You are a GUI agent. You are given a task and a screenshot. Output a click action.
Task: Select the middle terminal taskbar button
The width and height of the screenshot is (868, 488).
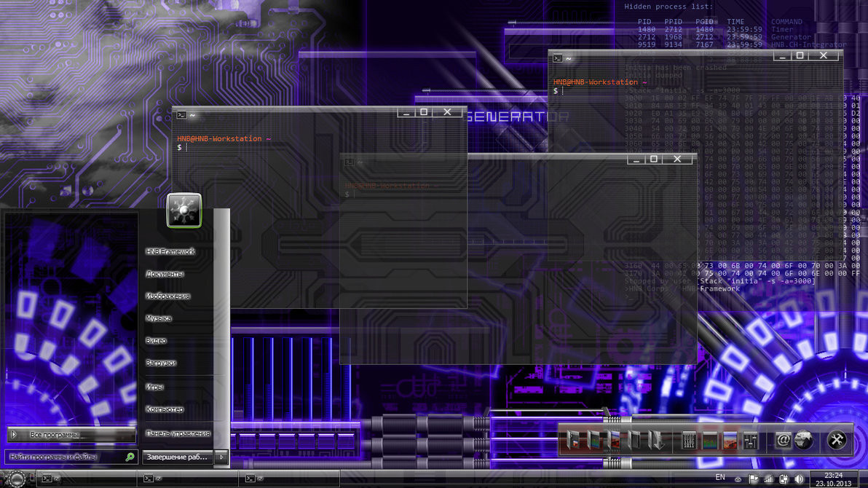click(x=188, y=479)
